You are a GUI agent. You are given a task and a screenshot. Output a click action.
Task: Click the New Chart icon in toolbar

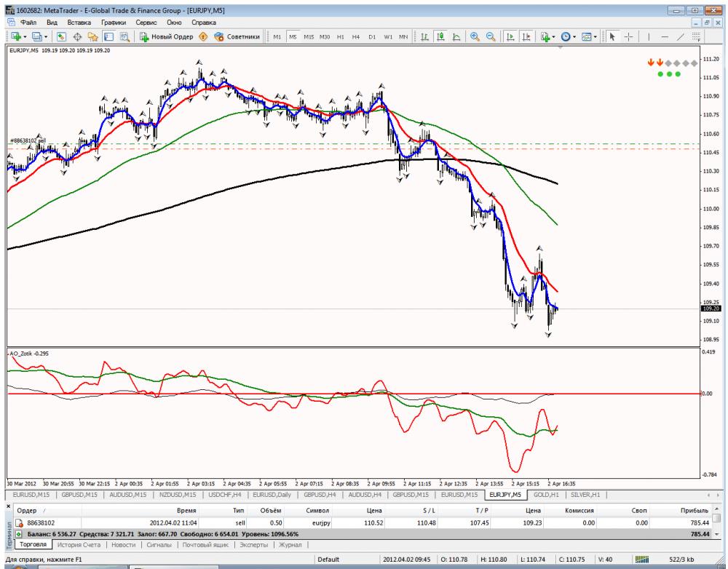tap(15, 36)
